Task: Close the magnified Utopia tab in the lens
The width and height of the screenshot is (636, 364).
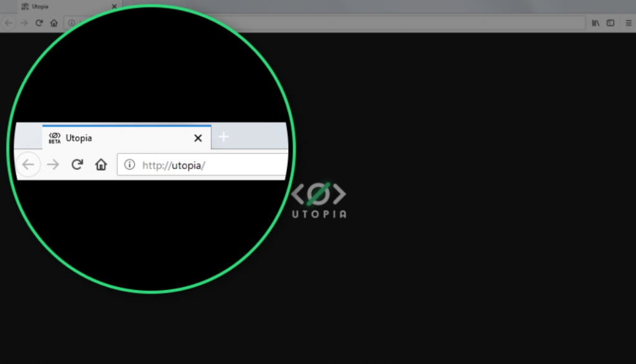Action: pos(198,138)
